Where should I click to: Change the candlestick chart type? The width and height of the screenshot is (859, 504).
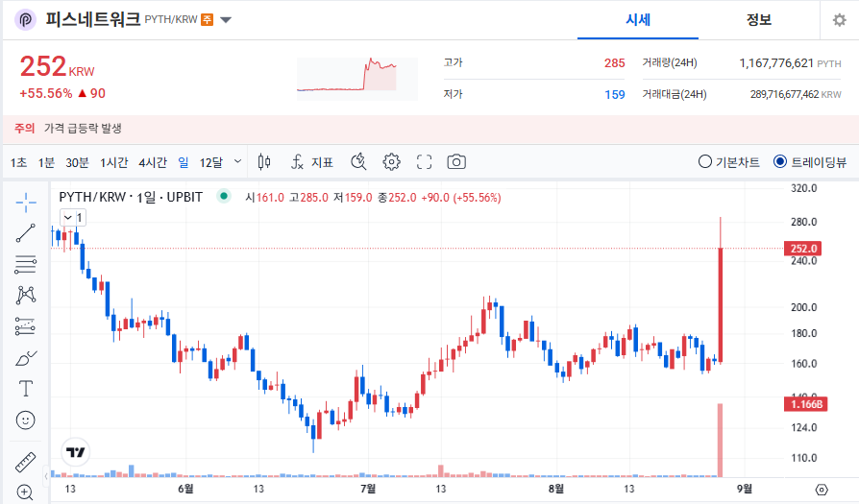pos(264,162)
